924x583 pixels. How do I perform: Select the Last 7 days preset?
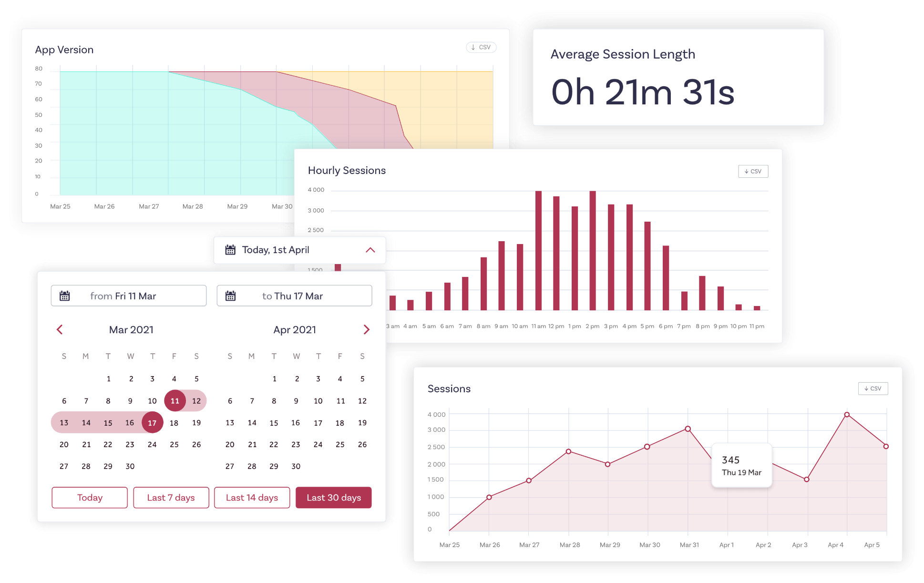pos(171,498)
